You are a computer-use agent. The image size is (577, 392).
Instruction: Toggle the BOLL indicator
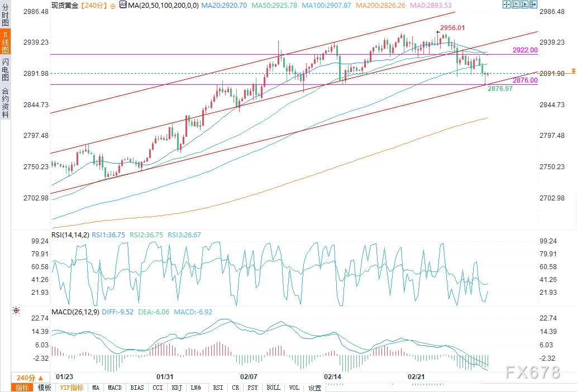pos(273,388)
